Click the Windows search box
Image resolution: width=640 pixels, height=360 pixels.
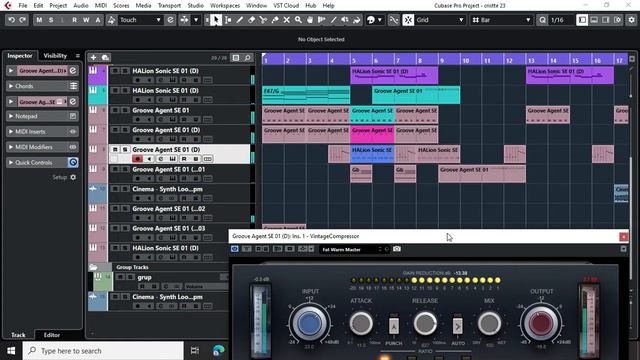pyautogui.click(x=103, y=351)
